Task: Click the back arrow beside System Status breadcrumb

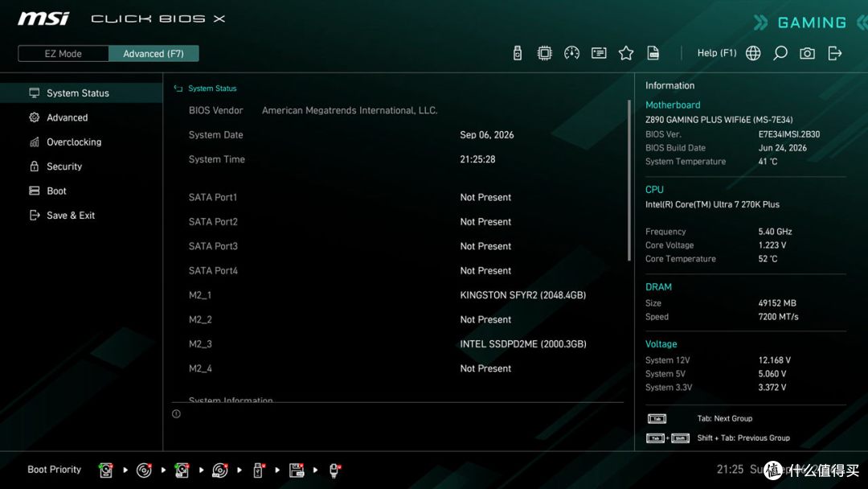Action: (178, 88)
